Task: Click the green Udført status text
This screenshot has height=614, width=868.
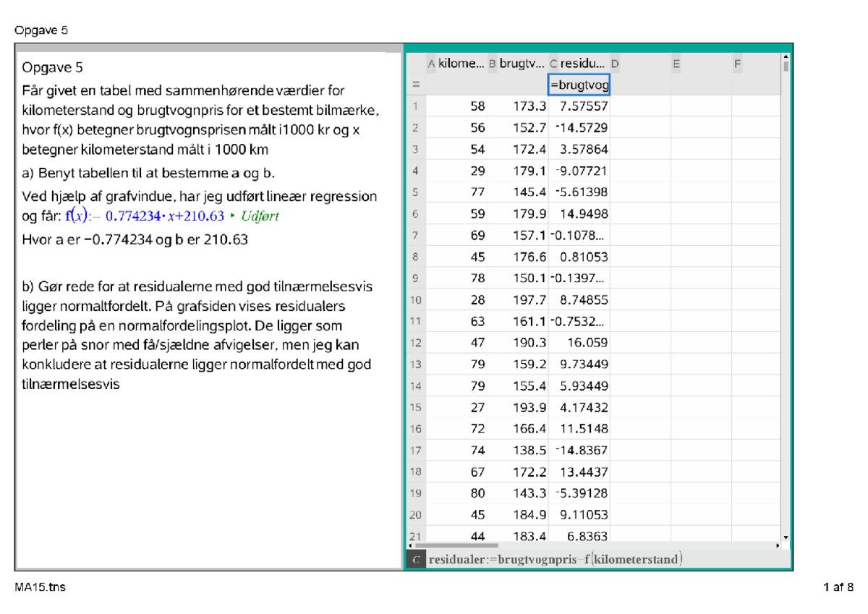Action: point(259,215)
